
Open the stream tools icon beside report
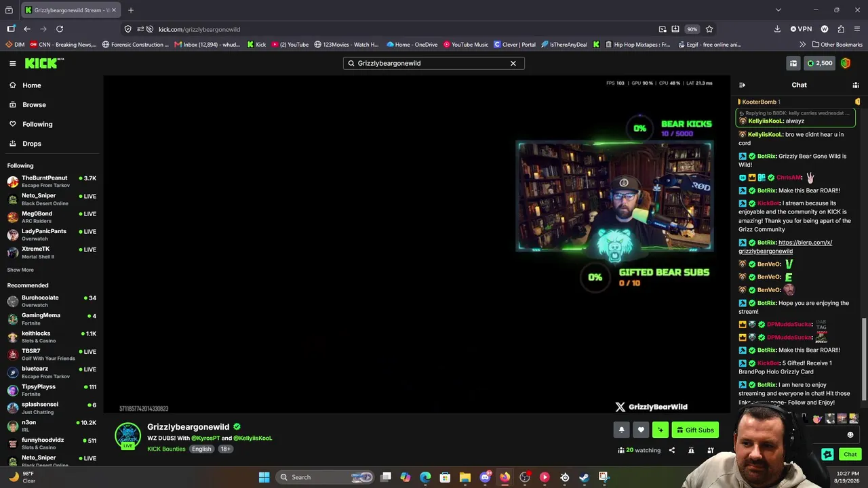point(711,450)
